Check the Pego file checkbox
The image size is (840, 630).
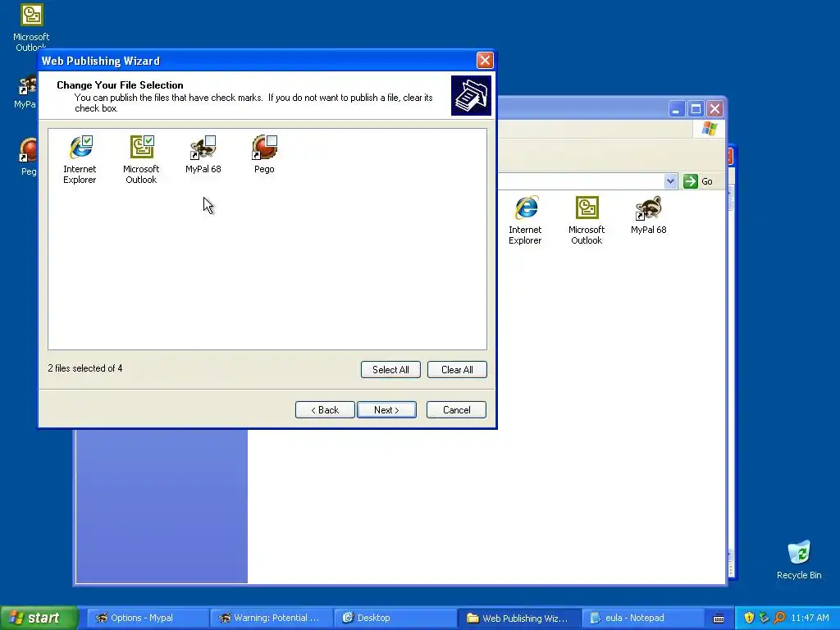pyautogui.click(x=272, y=140)
